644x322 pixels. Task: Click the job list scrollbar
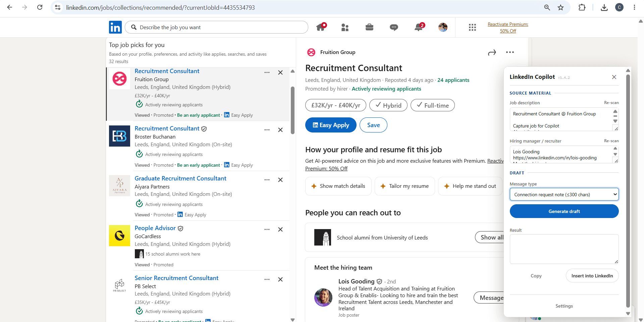coord(292,110)
